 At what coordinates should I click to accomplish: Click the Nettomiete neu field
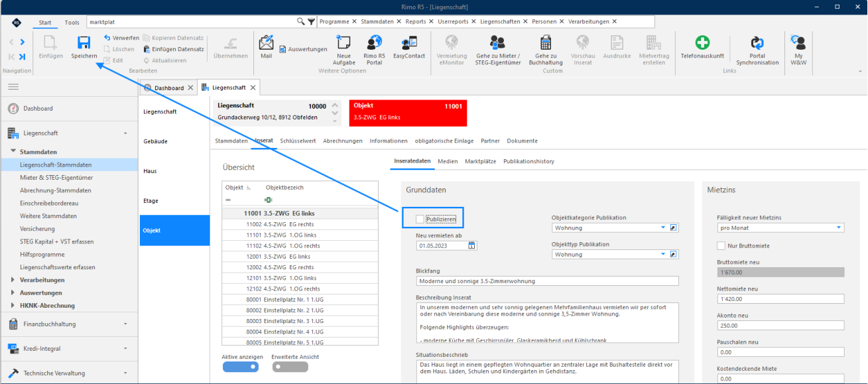click(780, 298)
